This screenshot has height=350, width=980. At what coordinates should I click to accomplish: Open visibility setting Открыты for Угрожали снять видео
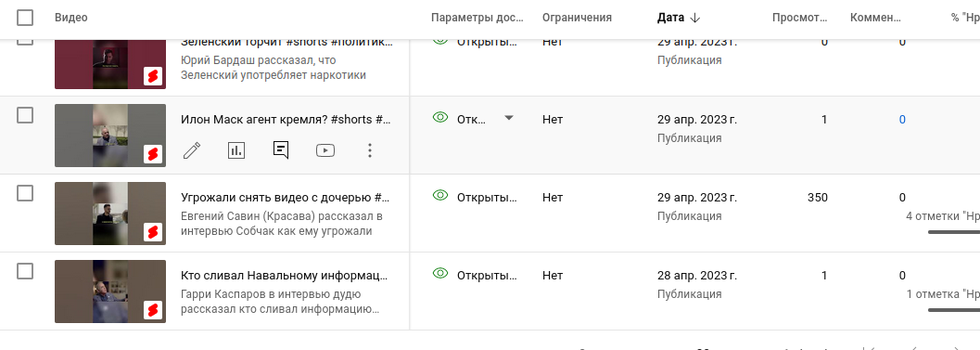tap(487, 197)
